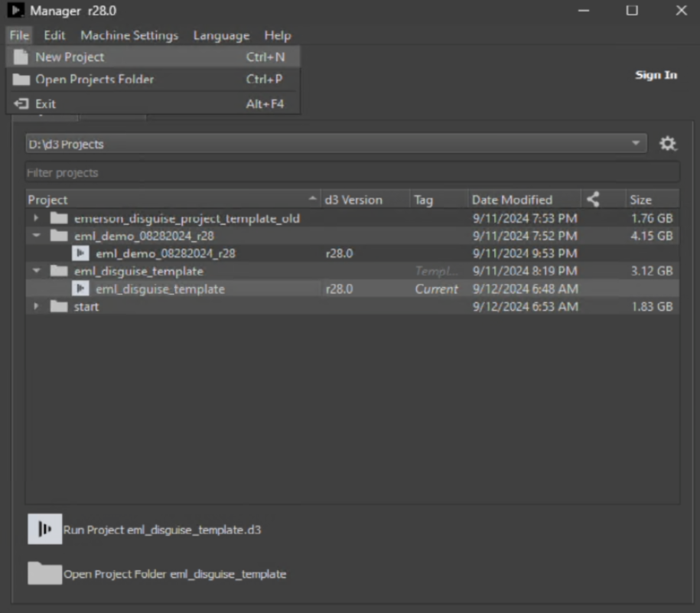The image size is (700, 613).
Task: Click the 9/11/2024 9:53 PM date cell
Action: (525, 253)
